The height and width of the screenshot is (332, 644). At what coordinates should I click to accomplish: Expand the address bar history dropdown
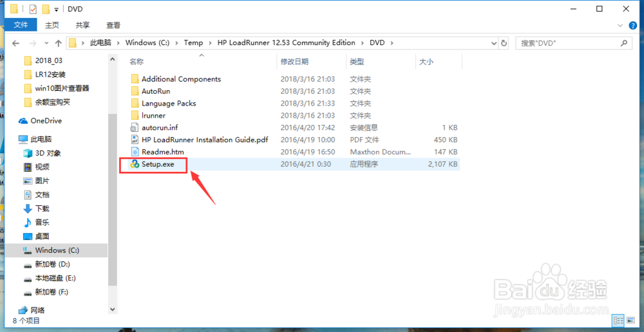494,42
